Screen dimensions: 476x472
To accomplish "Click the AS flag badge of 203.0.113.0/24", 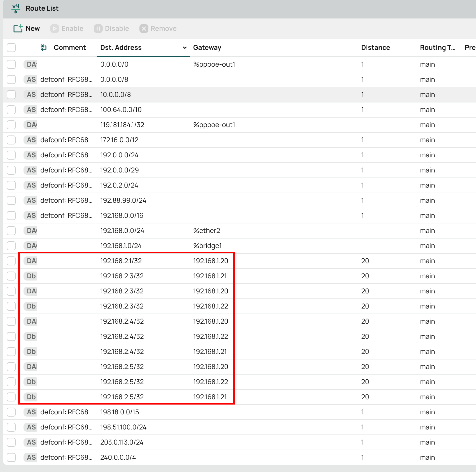I will click(31, 442).
